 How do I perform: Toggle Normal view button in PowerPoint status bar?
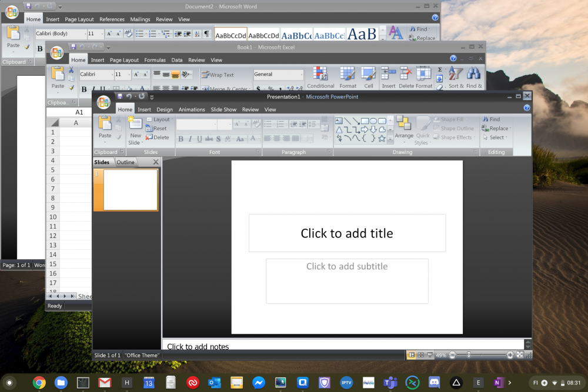pyautogui.click(x=412, y=355)
